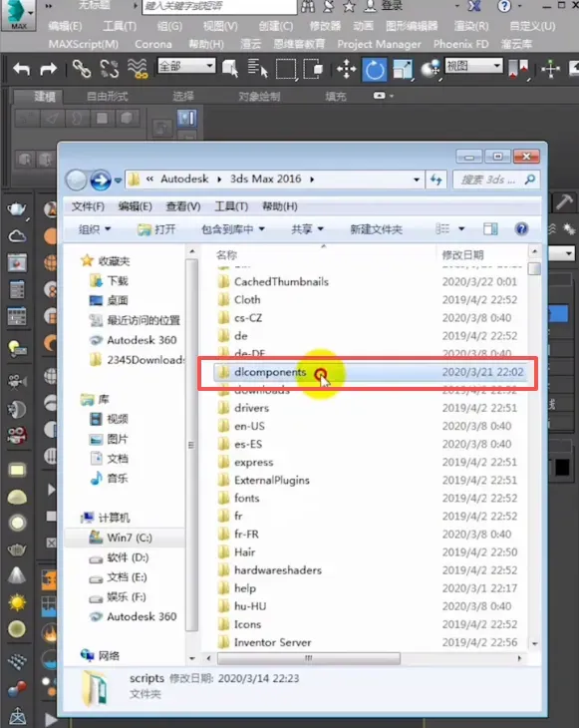Click the search keyword field in 3ds Max
579x728 pixels.
(x=219, y=7)
